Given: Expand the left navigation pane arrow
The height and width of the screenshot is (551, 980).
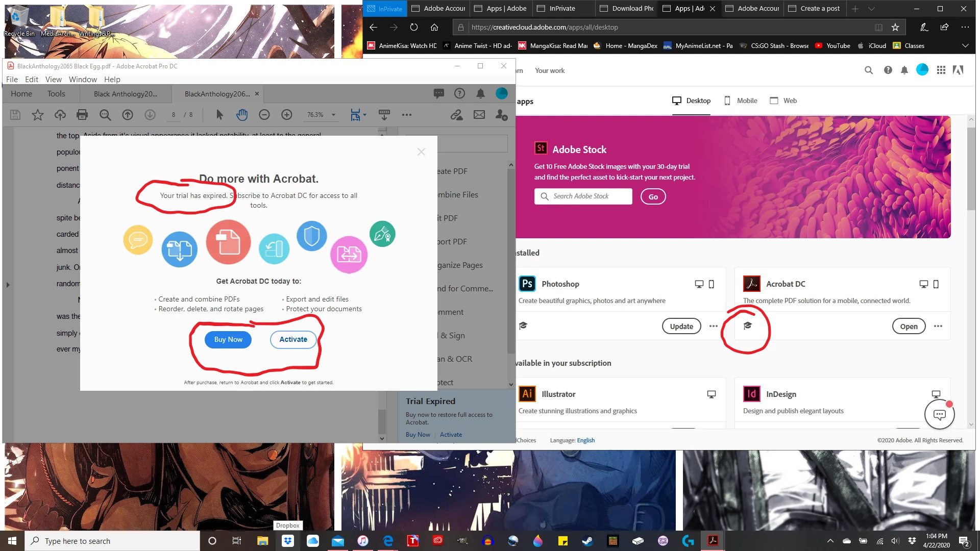Looking at the screenshot, I should coord(8,285).
